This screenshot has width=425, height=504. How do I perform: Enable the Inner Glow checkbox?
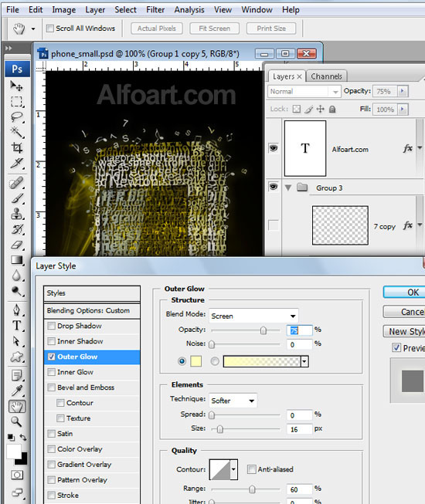tap(51, 372)
